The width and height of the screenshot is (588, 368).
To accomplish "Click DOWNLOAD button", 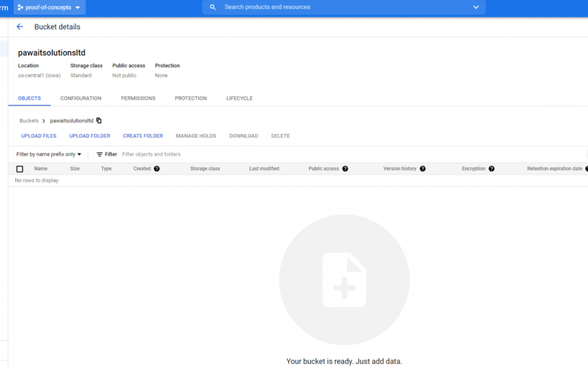I will coord(244,136).
